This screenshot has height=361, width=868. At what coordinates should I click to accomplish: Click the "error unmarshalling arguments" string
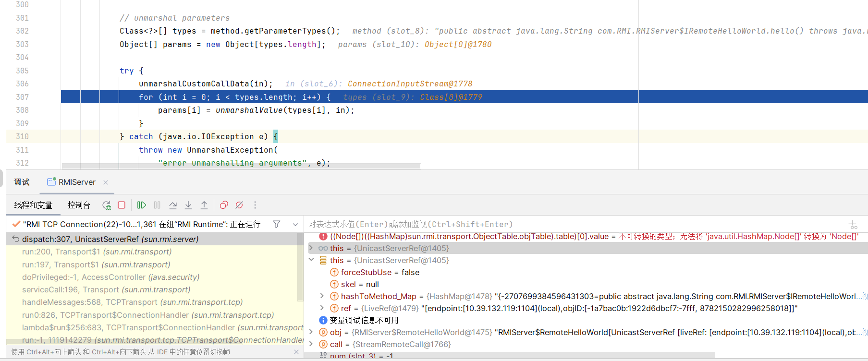232,163
